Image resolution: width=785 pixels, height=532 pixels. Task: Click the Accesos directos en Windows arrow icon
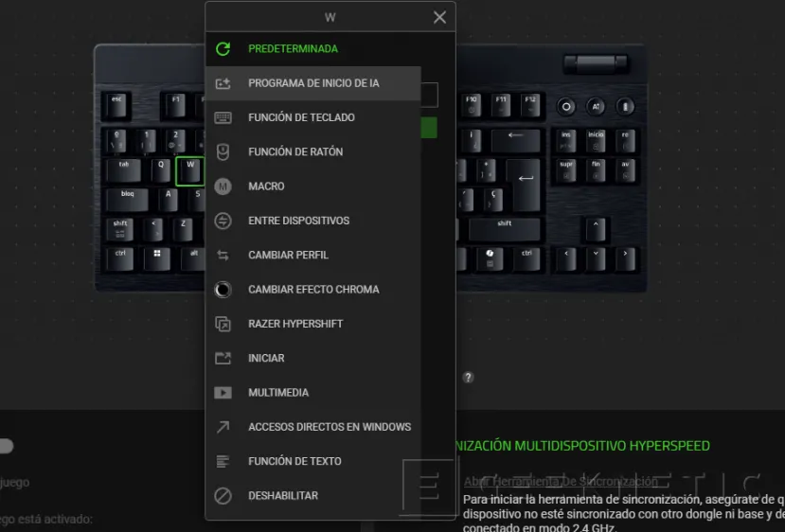pos(223,427)
